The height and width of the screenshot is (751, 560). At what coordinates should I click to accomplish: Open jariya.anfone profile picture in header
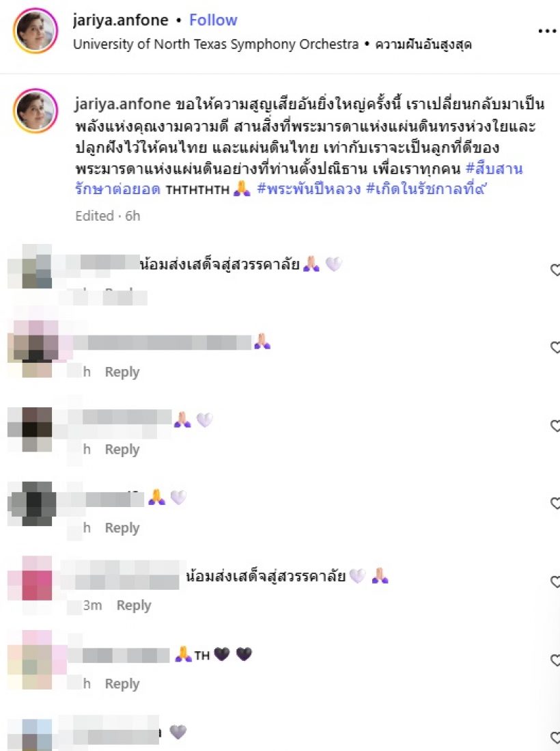pos(36,31)
